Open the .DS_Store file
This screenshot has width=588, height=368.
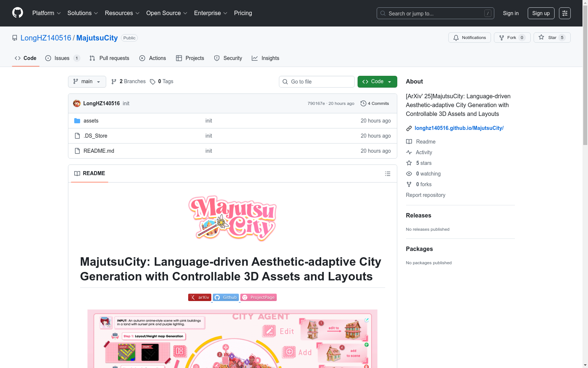pyautogui.click(x=96, y=136)
